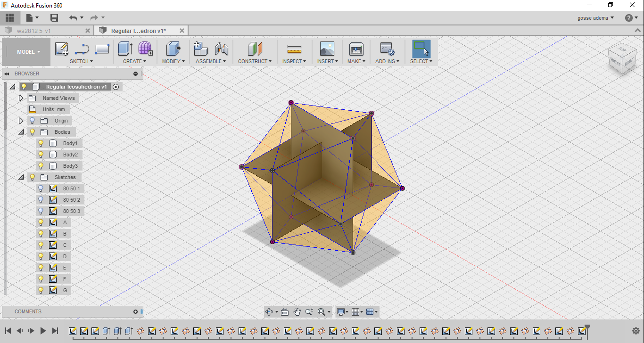This screenshot has width=644, height=343.
Task: Jump to the timeline end
Action: (55, 331)
